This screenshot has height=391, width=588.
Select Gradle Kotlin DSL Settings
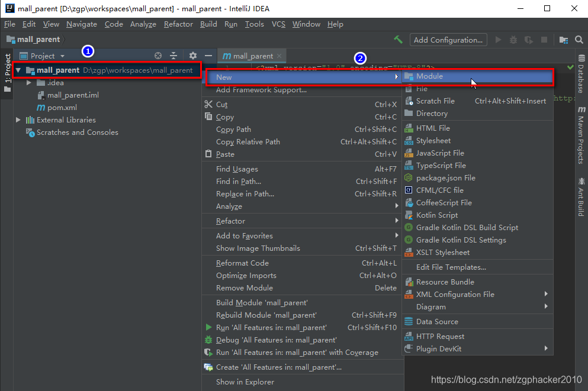[x=477, y=240]
